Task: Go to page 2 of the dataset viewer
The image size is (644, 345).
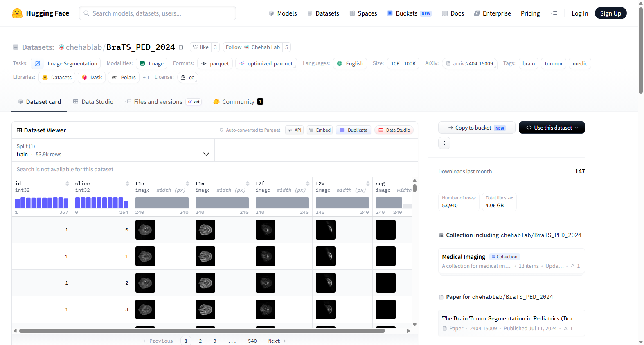Action: click(200, 341)
